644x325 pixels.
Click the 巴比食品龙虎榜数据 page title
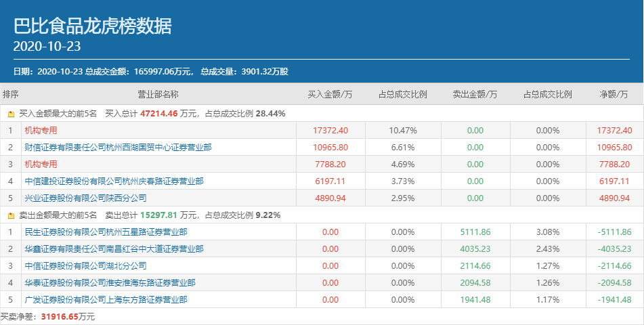click(93, 26)
